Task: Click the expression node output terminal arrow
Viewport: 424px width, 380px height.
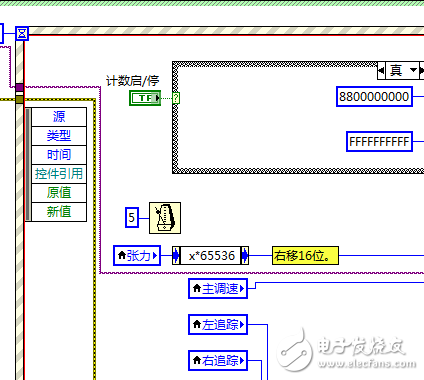Action: (245, 256)
